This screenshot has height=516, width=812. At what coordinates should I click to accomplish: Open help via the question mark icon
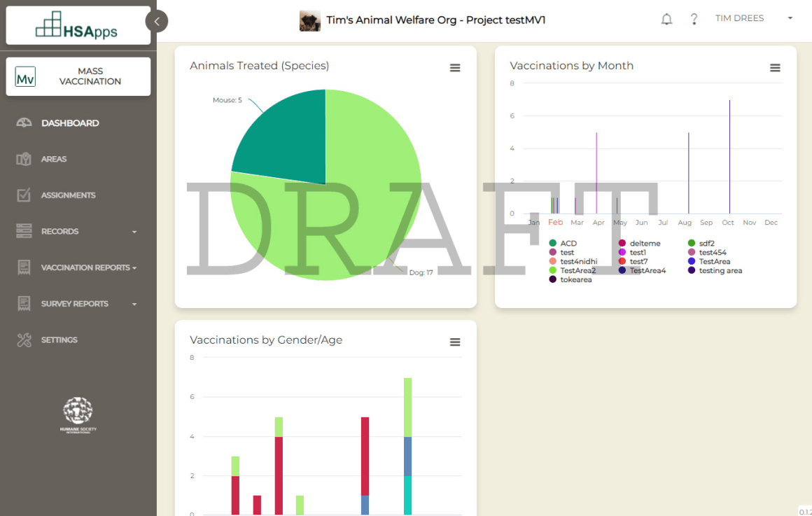694,19
